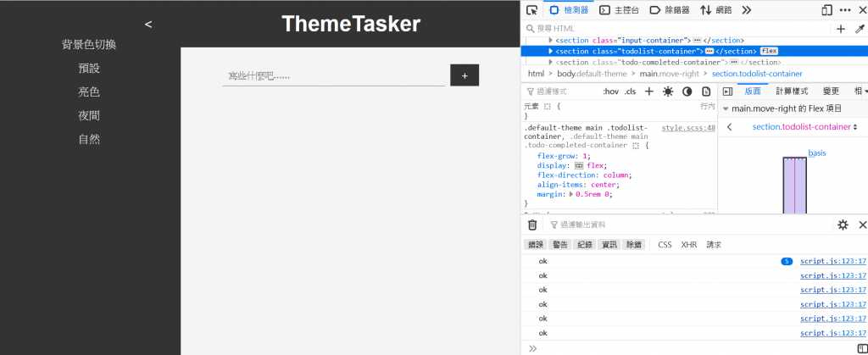
Task: Select main.move-right in the breadcrumb
Action: pos(670,74)
